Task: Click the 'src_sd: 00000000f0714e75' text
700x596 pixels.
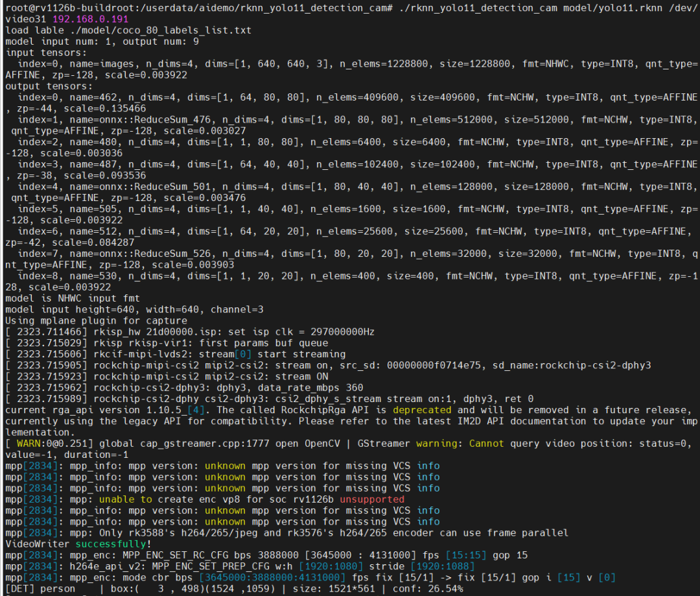Action: [410, 366]
